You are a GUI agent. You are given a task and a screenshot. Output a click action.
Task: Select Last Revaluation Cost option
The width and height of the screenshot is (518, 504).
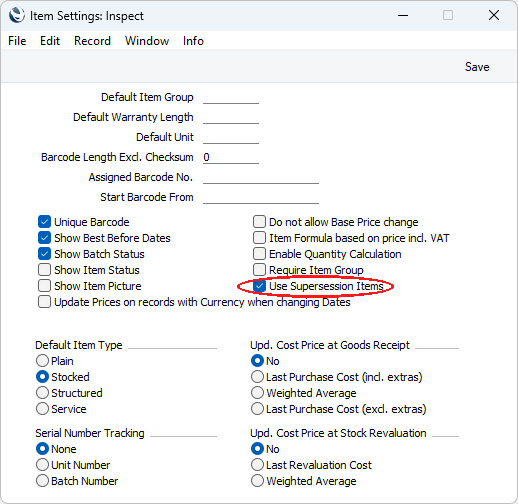click(257, 465)
